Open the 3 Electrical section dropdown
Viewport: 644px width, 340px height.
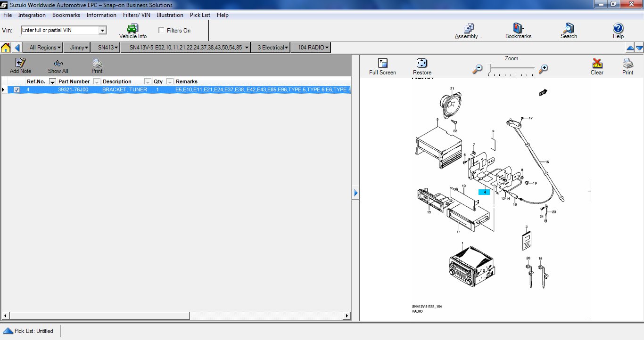[270, 48]
